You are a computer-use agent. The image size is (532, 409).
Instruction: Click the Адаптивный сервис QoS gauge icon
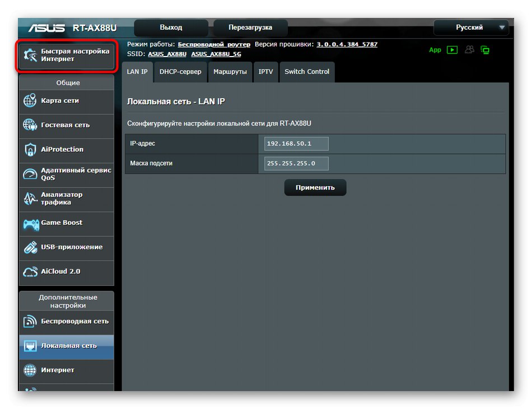(x=30, y=174)
